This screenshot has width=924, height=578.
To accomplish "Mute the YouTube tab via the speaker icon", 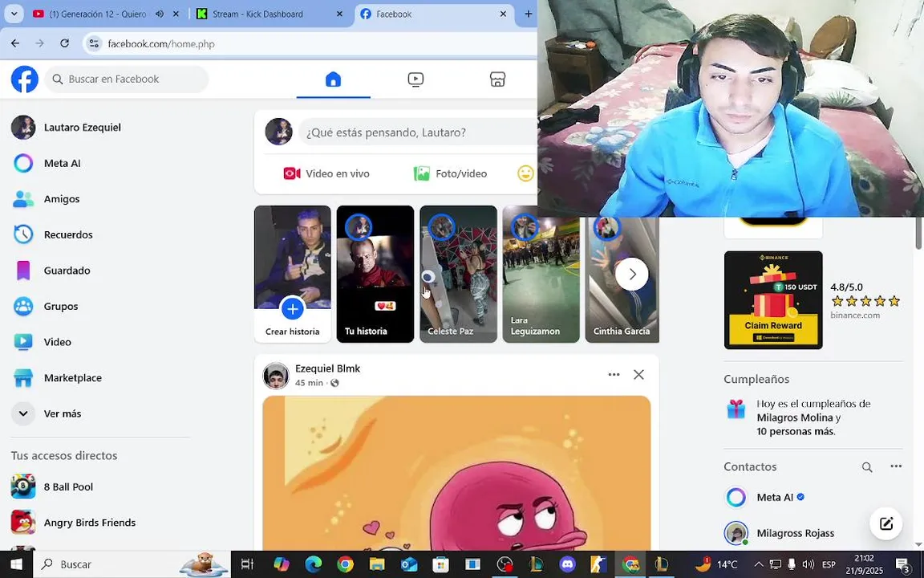I will [160, 14].
